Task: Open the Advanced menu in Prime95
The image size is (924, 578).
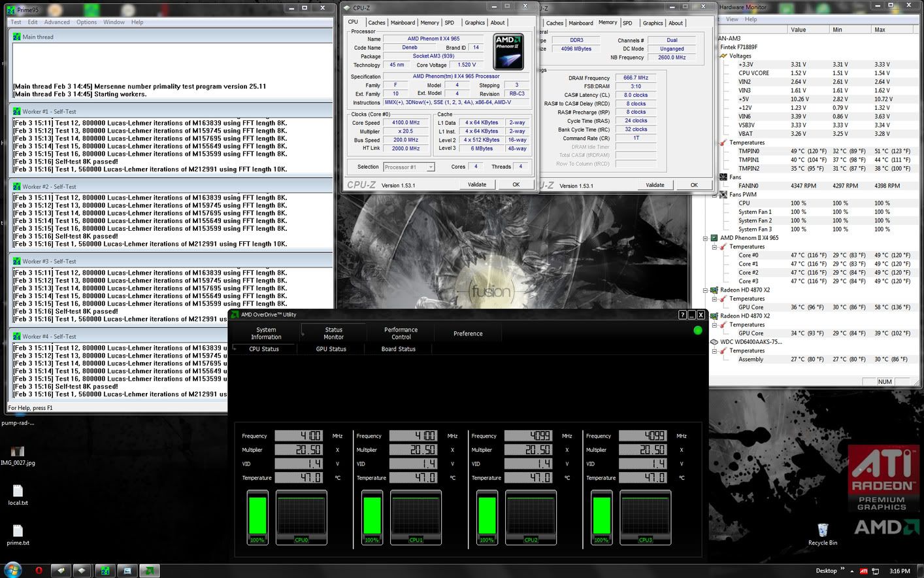Action: point(57,22)
